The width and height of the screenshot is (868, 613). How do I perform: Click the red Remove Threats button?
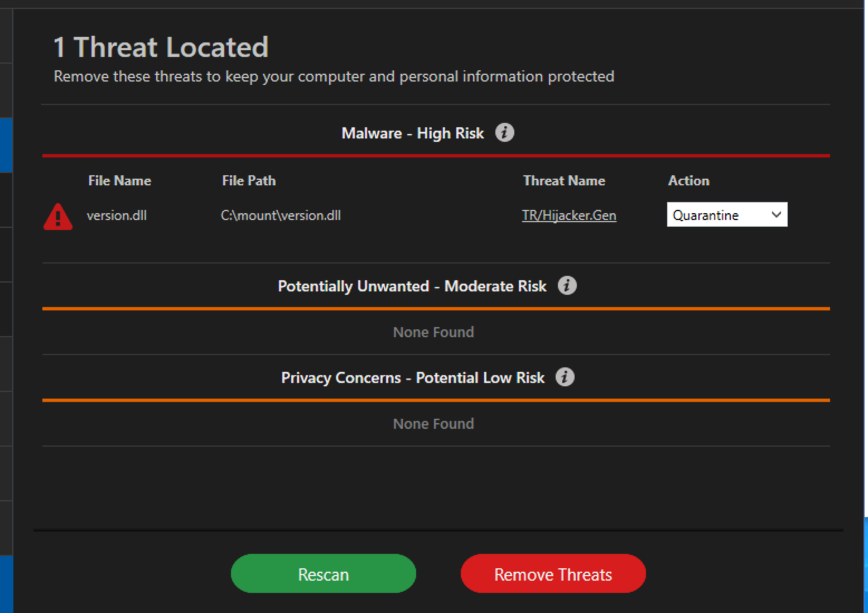[553, 573]
